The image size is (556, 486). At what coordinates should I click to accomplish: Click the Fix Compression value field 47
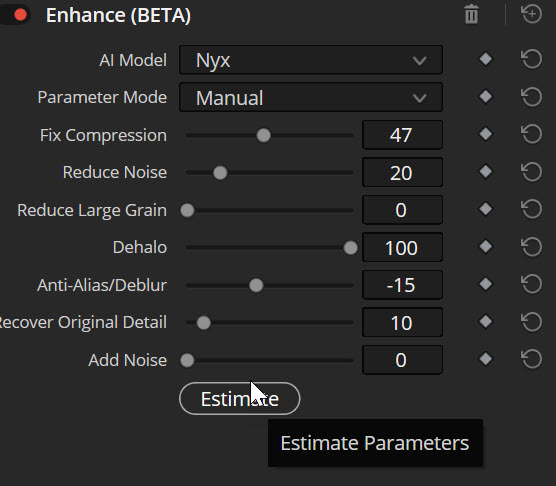point(402,135)
